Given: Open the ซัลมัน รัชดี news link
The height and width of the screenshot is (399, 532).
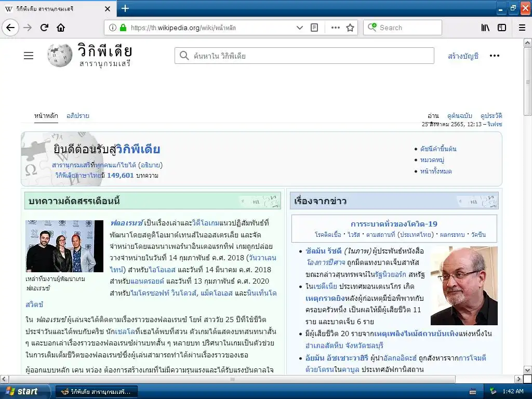Looking at the screenshot, I should (x=323, y=251).
